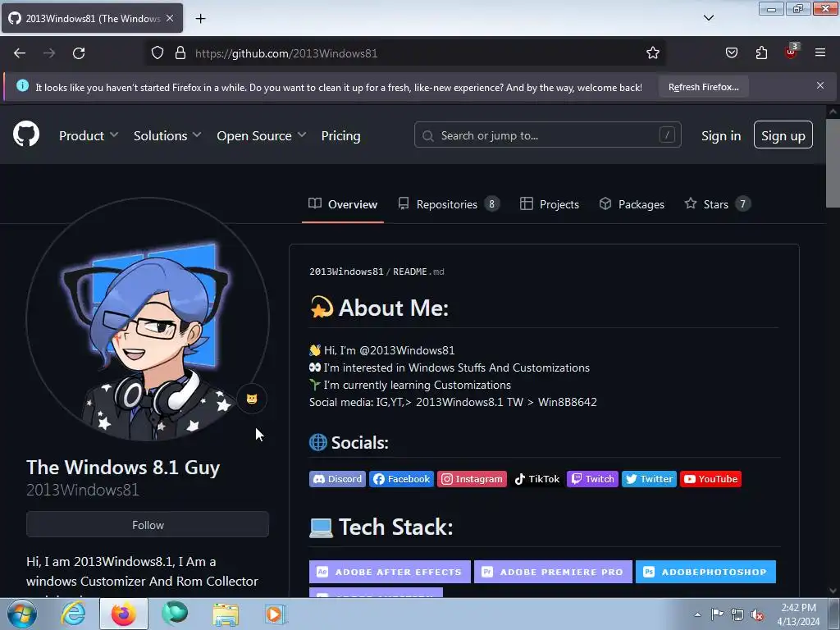
Task: Click the Refresh Firefox button
Action: tap(703, 87)
